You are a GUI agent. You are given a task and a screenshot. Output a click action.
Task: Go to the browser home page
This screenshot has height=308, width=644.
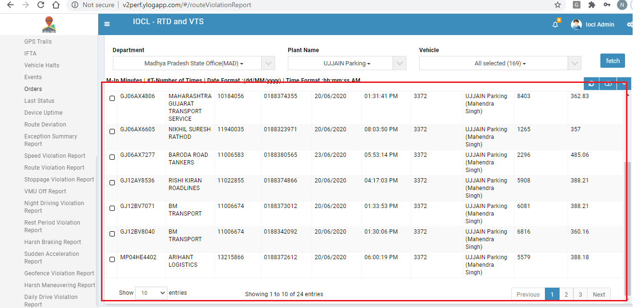pos(56,5)
